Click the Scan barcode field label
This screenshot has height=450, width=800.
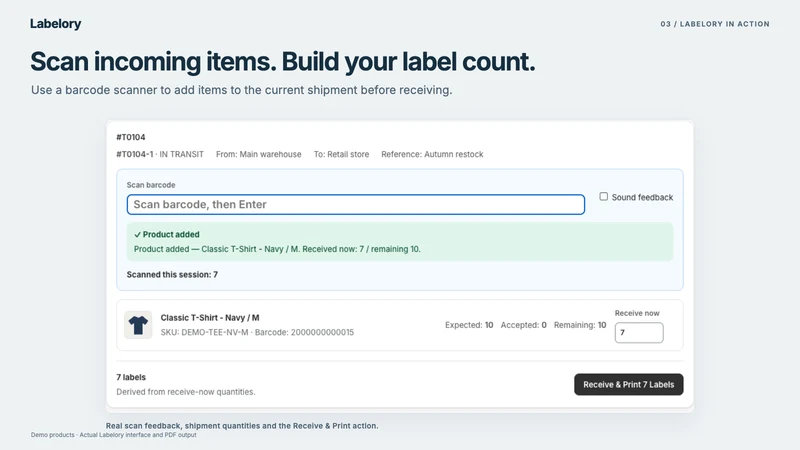click(151, 185)
